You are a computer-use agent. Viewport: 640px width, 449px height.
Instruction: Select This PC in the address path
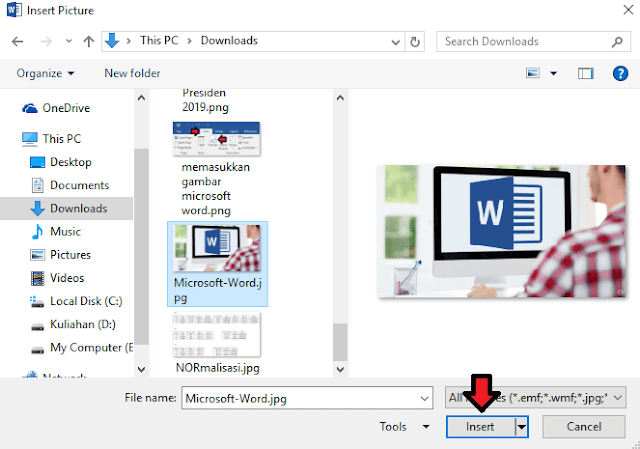(x=159, y=40)
